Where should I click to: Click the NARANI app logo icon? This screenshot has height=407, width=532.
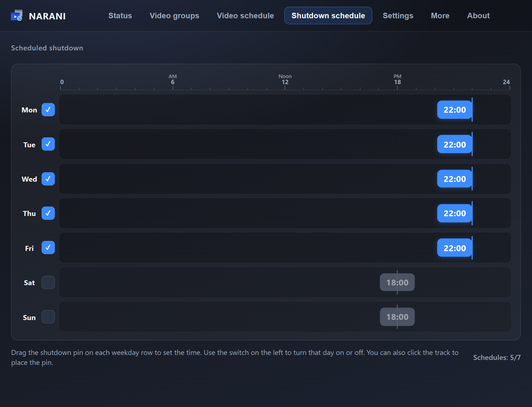(x=17, y=16)
